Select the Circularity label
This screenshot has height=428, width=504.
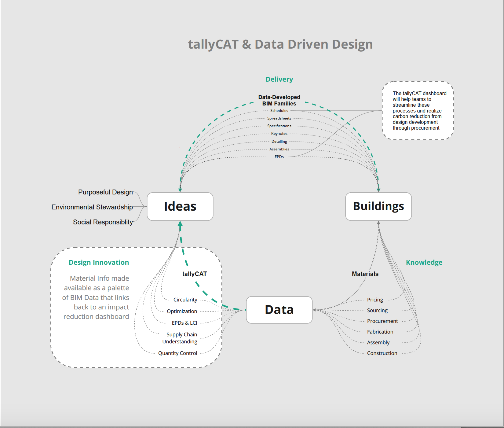coord(185,300)
